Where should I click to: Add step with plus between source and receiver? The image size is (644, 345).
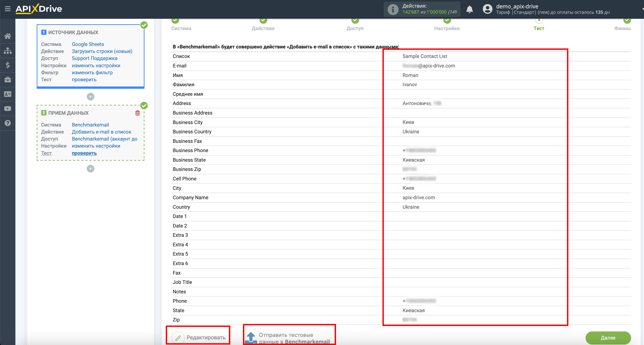point(91,97)
